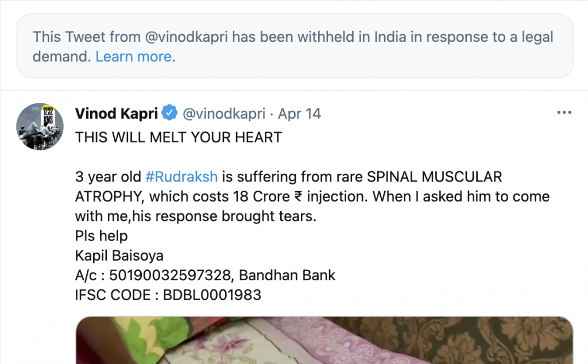This screenshot has width=588, height=364.
Task: Click the @vinodkapri handle beside the name
Action: pos(224,114)
